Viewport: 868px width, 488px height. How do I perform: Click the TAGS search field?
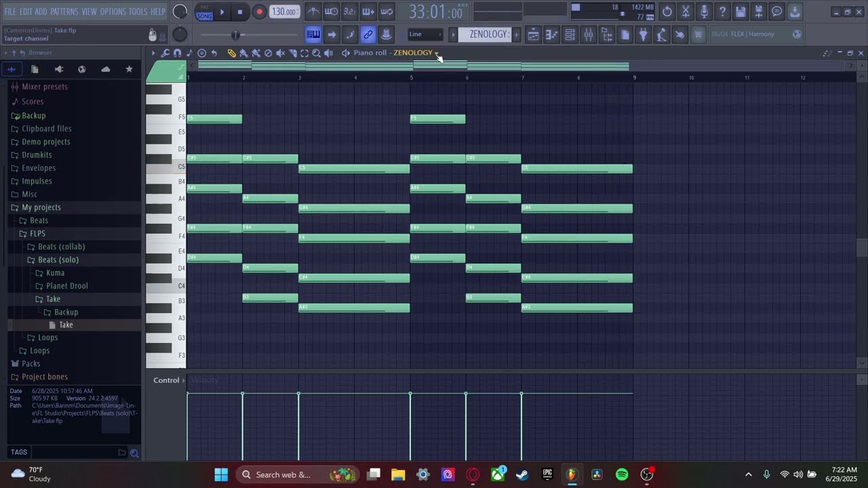coord(73,453)
